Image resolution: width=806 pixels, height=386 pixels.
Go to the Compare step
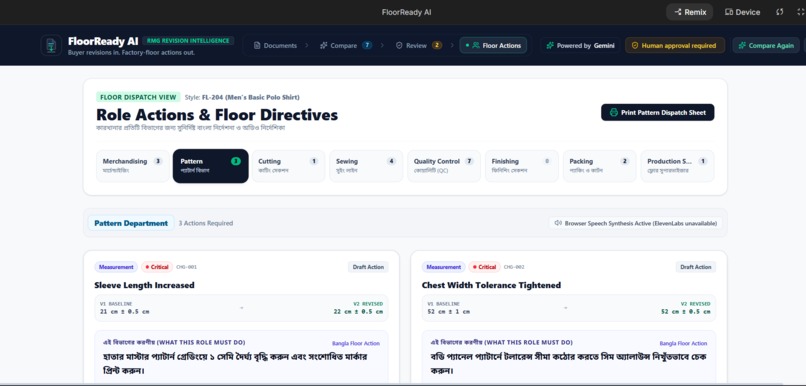345,45
